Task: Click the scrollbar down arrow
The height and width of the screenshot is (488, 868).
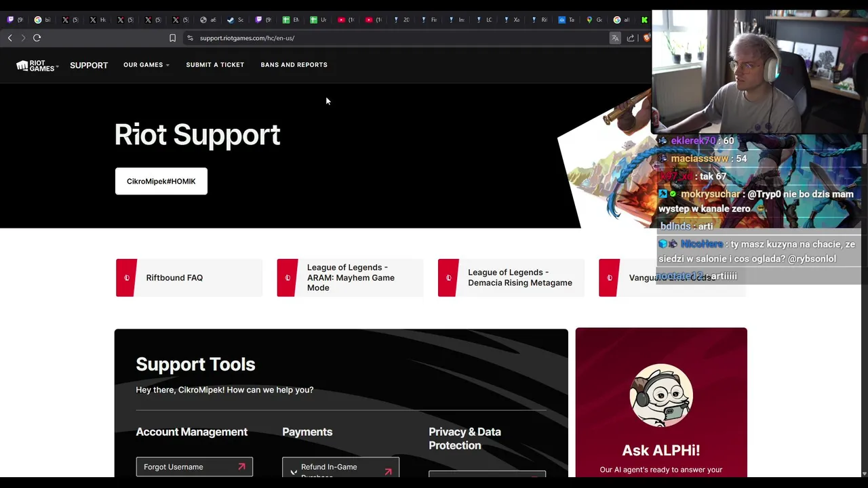Action: tap(865, 473)
